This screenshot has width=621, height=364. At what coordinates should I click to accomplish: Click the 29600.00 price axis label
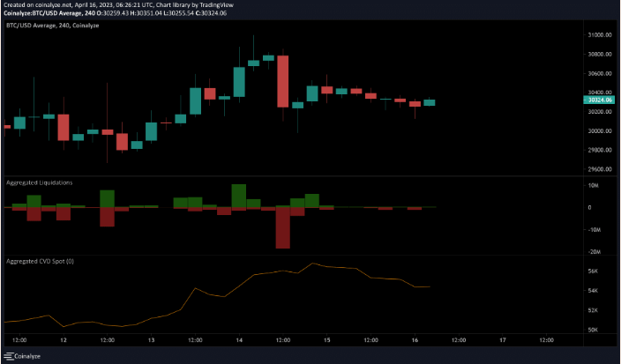[600, 169]
